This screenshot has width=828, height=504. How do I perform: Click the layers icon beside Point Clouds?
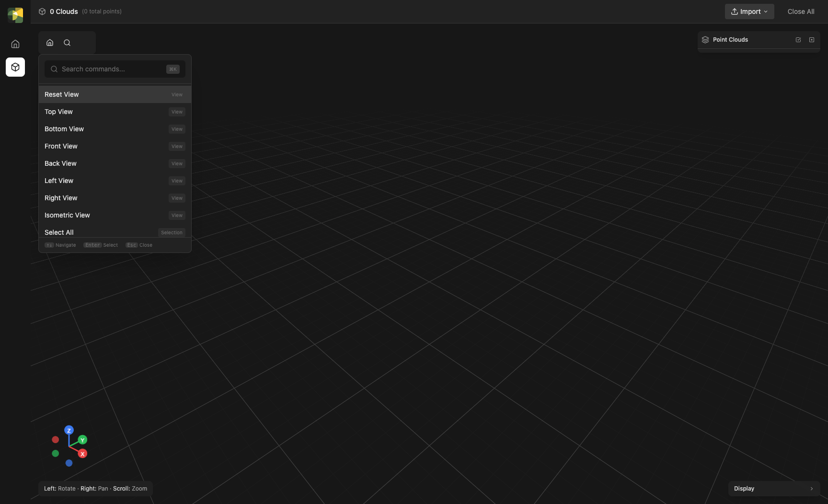(x=705, y=40)
